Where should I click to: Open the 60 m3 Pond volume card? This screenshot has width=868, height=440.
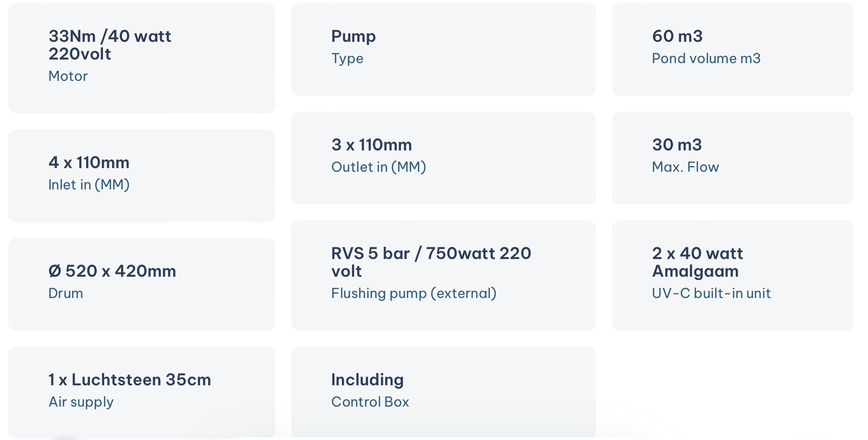coord(733,49)
